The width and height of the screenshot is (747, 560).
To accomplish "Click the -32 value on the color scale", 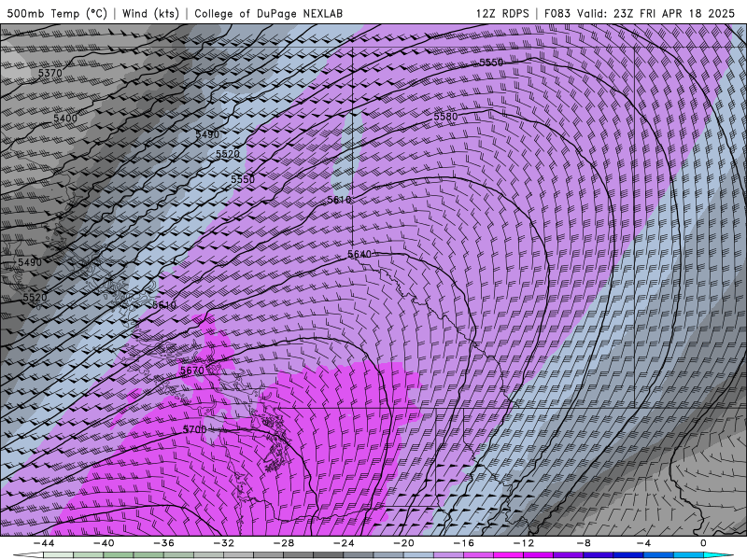I will click(223, 543).
